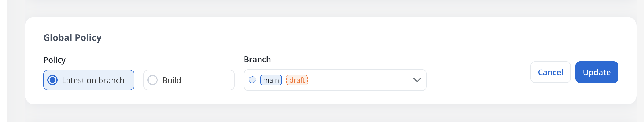The height and width of the screenshot is (122, 644).
Task: Click the 'Policy' field label
Action: (54, 60)
